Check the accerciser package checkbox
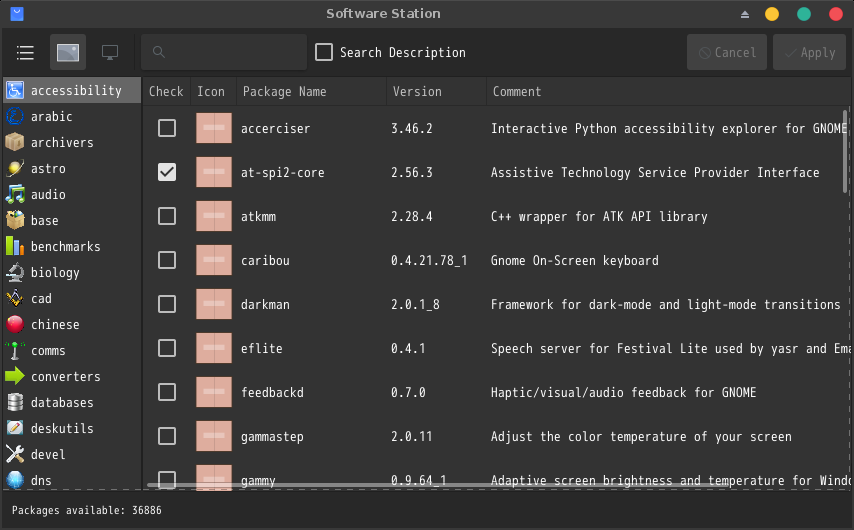854x530 pixels. tap(167, 128)
